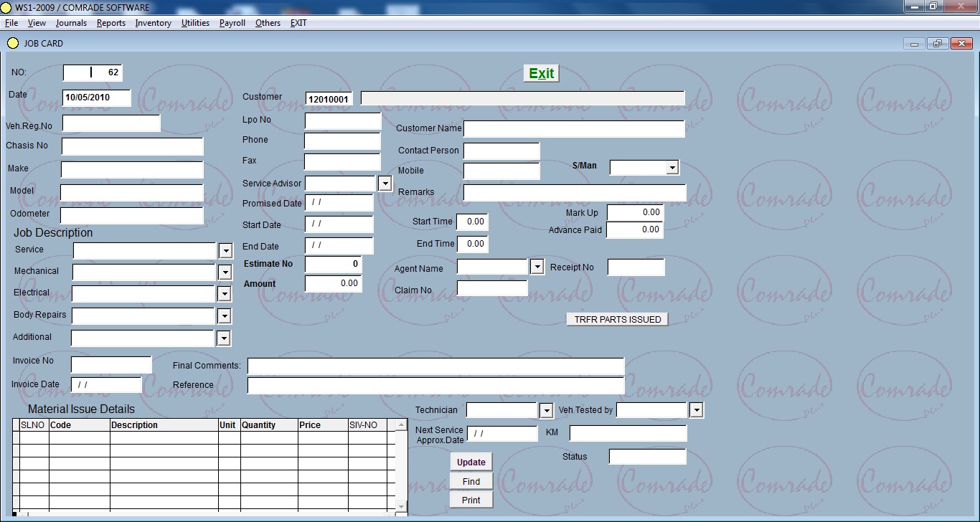Viewport: 980px width, 522px height.
Task: Click the Receipt No field
Action: pos(636,267)
